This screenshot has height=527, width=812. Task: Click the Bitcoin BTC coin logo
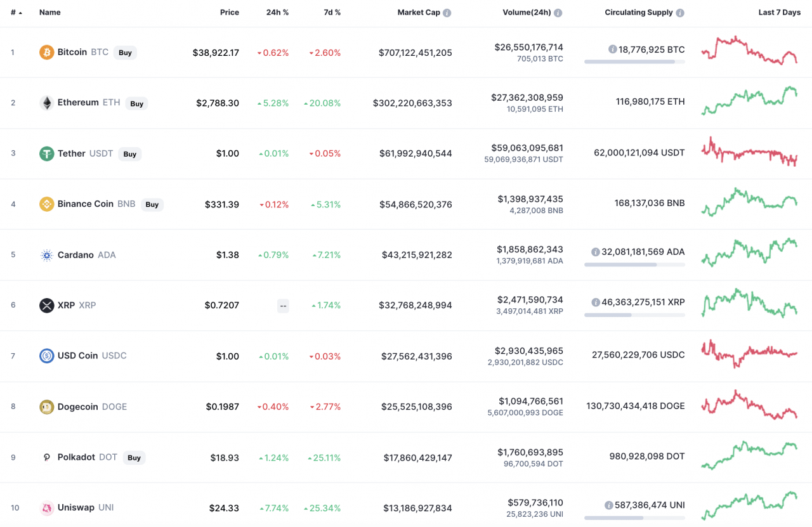tap(47, 52)
